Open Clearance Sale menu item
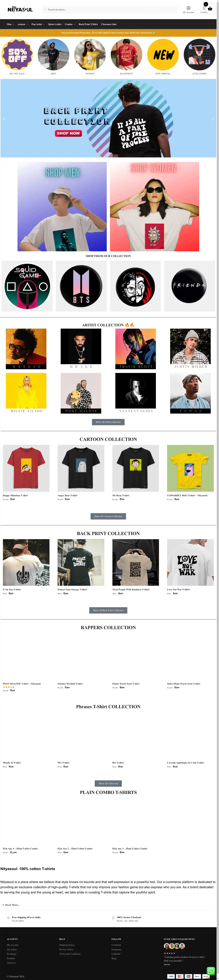Image resolution: width=219 pixels, height=980 pixels. coord(109,24)
